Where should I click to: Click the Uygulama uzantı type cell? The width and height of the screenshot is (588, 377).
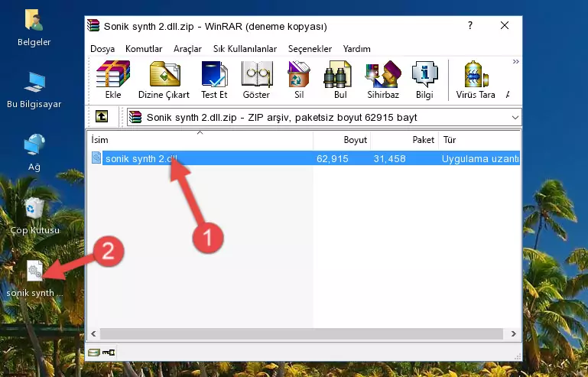point(480,159)
